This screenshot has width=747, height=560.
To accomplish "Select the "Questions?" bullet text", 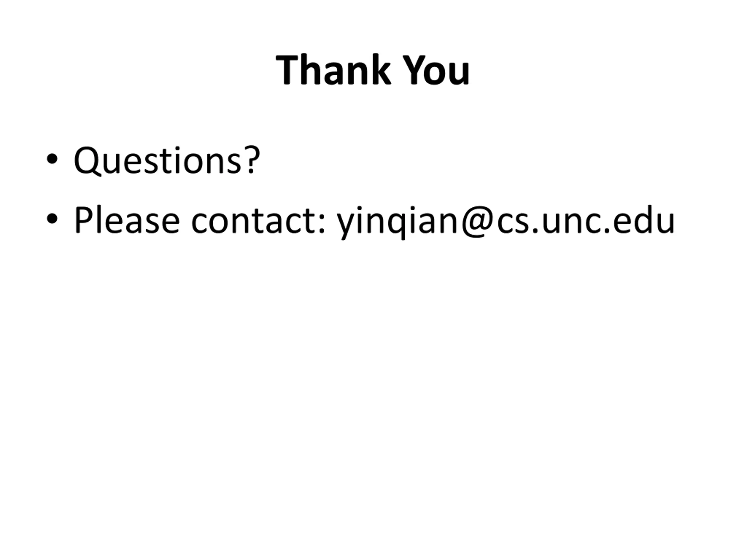I will (x=167, y=160).
